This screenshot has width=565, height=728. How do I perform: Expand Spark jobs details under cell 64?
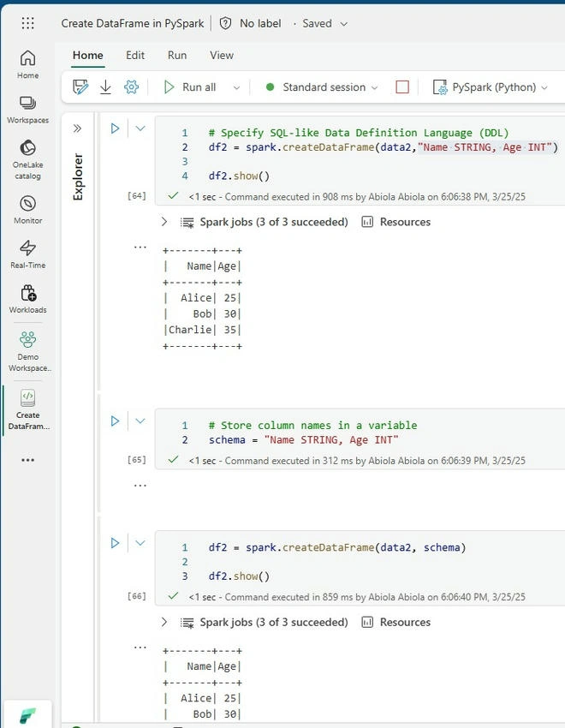(164, 222)
